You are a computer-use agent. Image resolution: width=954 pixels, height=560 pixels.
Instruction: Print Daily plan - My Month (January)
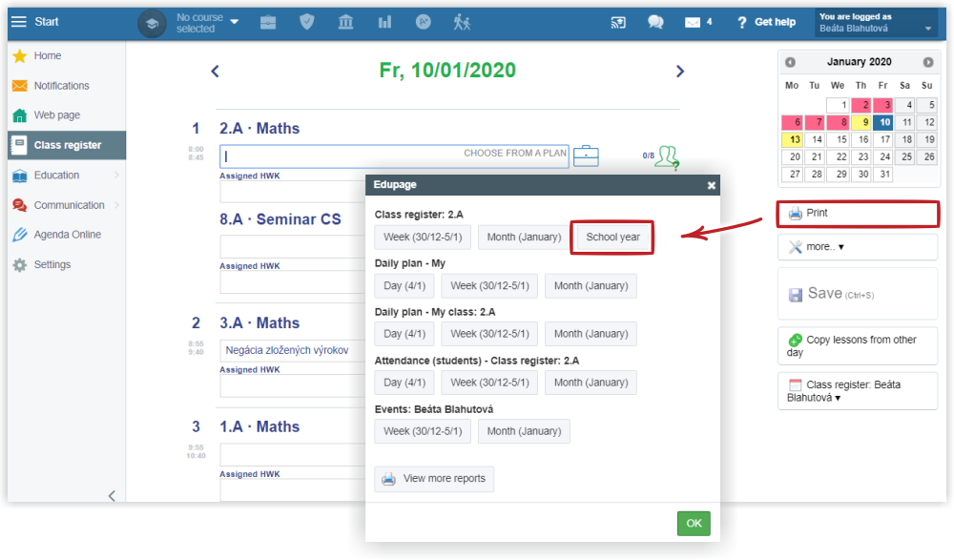click(x=591, y=286)
